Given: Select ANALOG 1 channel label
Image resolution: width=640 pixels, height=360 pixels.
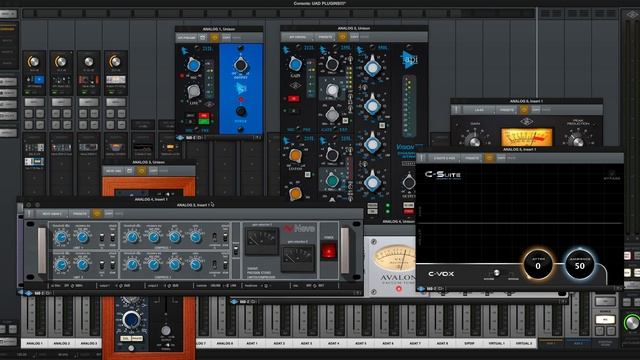Looking at the screenshot, I should [x=34, y=343].
